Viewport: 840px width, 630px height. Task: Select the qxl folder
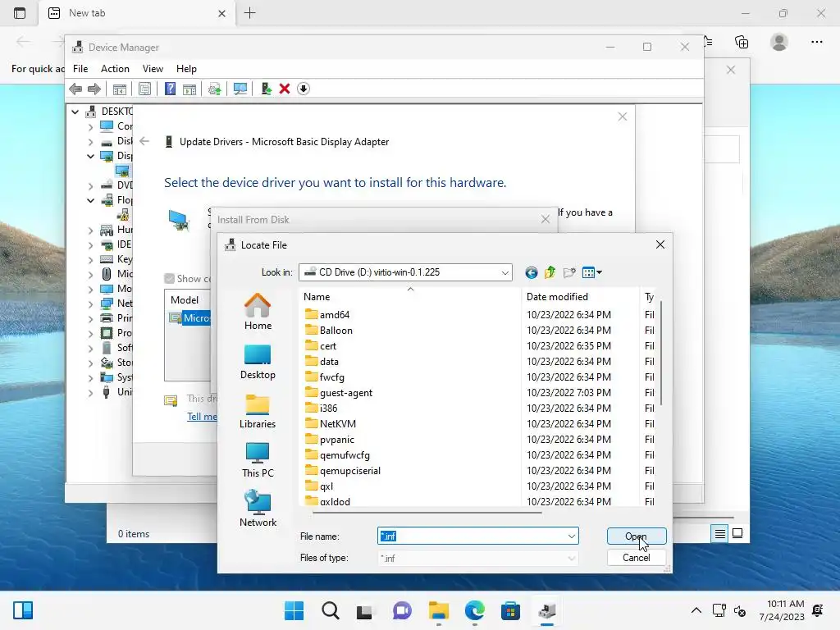pyautogui.click(x=319, y=486)
